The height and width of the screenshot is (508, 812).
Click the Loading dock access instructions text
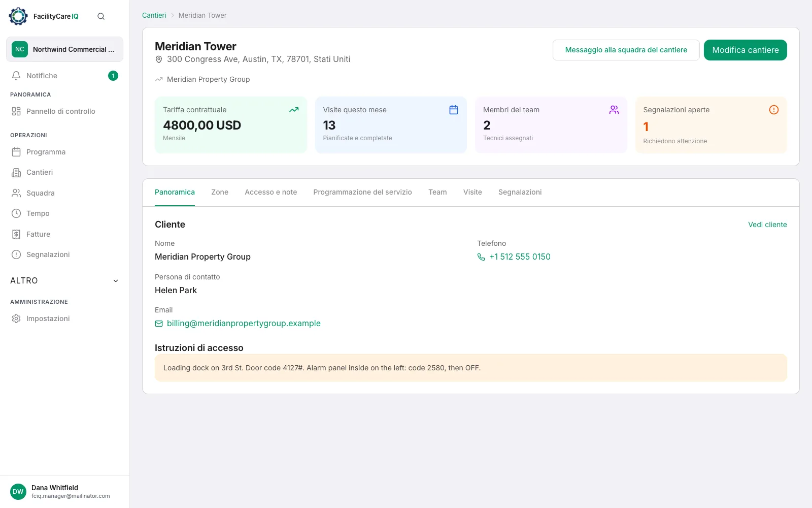[x=322, y=368]
